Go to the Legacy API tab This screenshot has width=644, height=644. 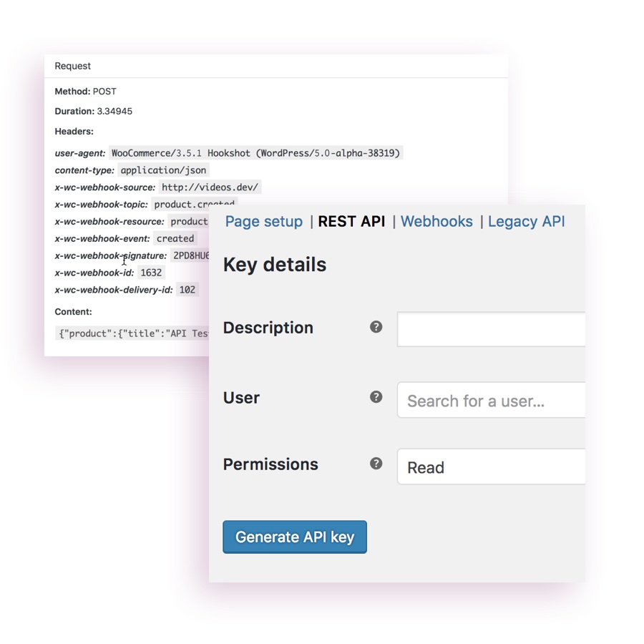click(x=526, y=222)
